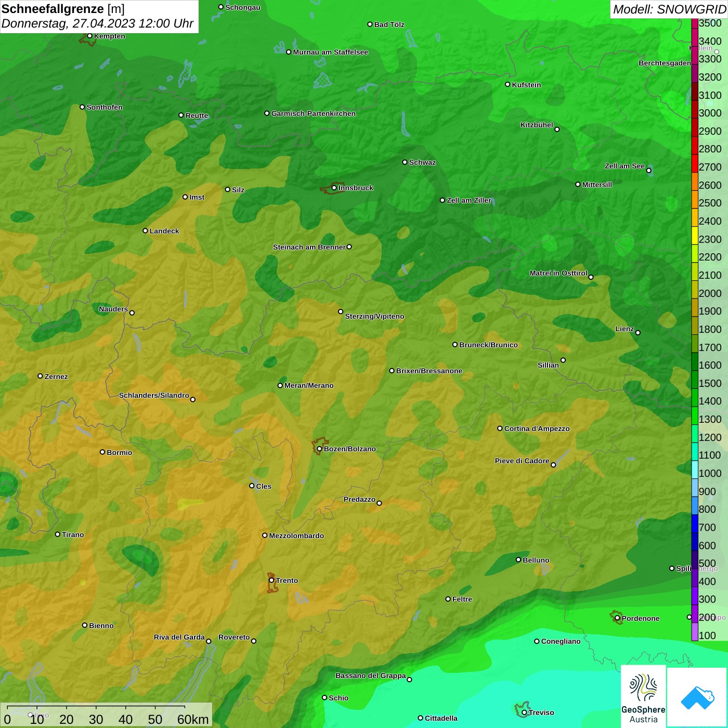Click the Treviso city marker
The height and width of the screenshot is (728, 728).
[524, 712]
